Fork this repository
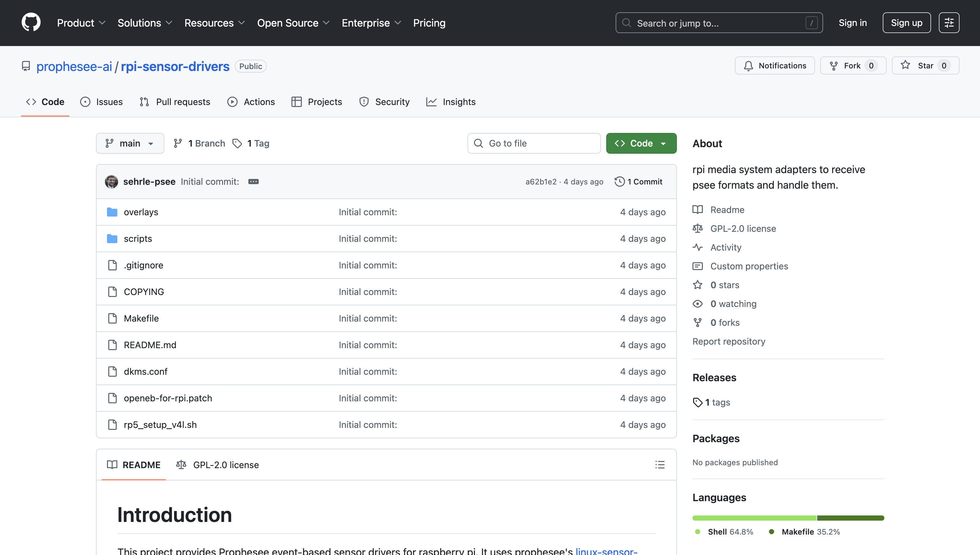Screen dimensions: 980x555 coord(853,65)
